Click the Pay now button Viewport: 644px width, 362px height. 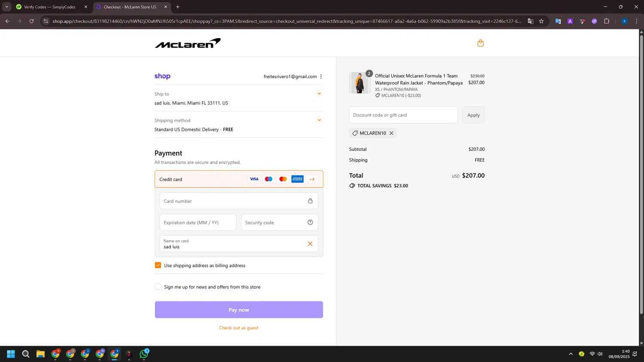(x=239, y=310)
